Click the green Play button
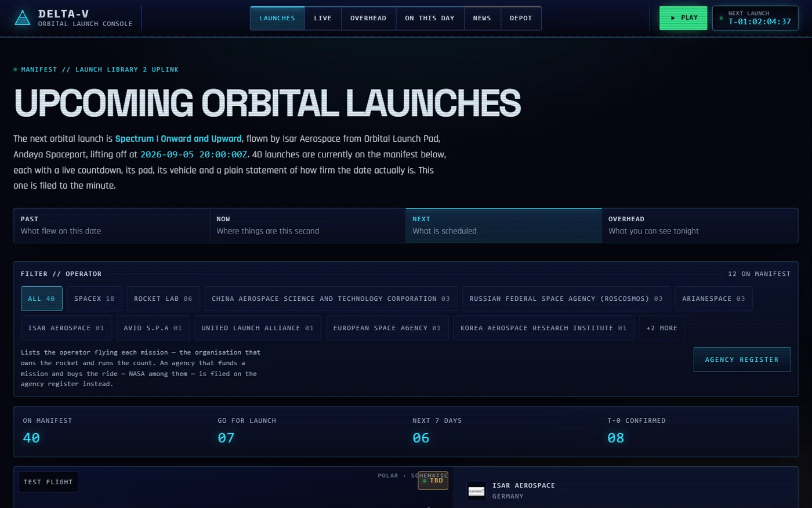812x508 pixels. [x=683, y=18]
